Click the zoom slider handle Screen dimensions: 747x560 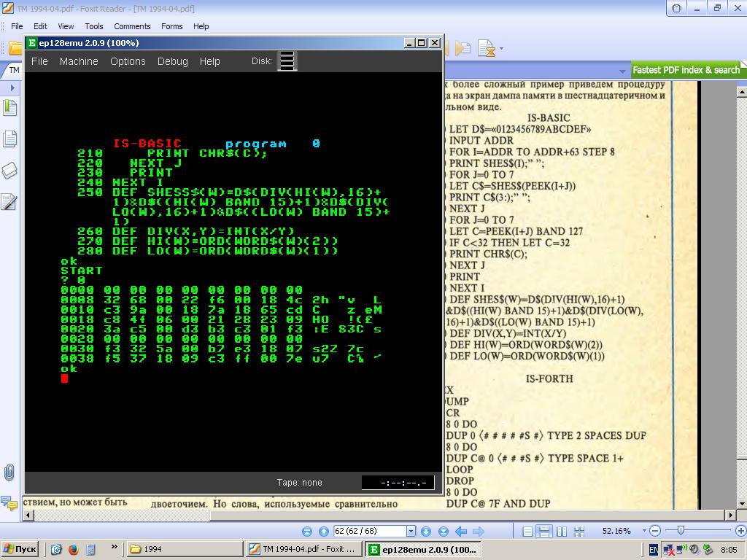(681, 531)
